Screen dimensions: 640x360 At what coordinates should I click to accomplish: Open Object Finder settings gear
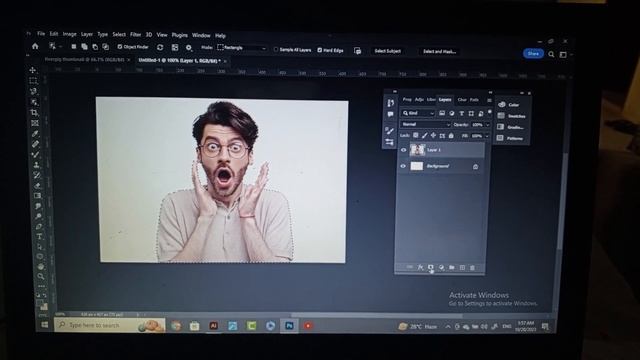point(189,48)
